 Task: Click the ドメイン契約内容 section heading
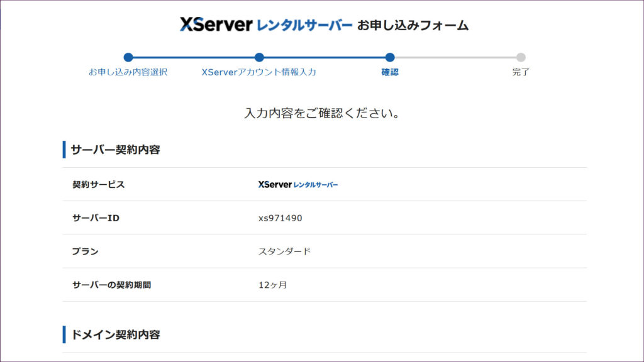[115, 334]
